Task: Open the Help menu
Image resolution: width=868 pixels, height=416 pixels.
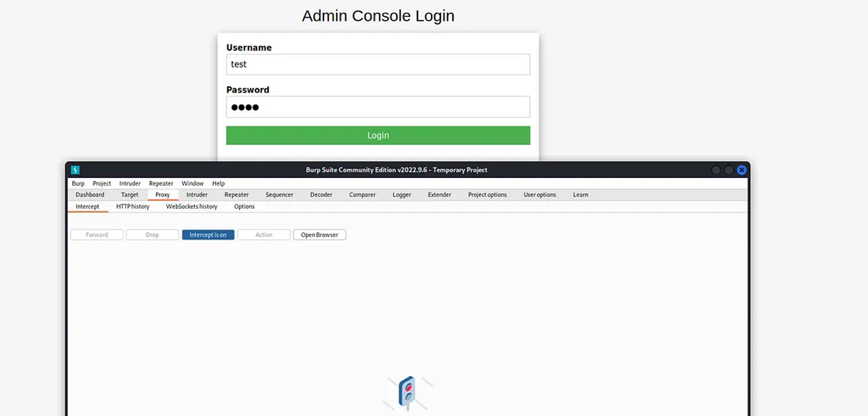Action: click(x=218, y=183)
